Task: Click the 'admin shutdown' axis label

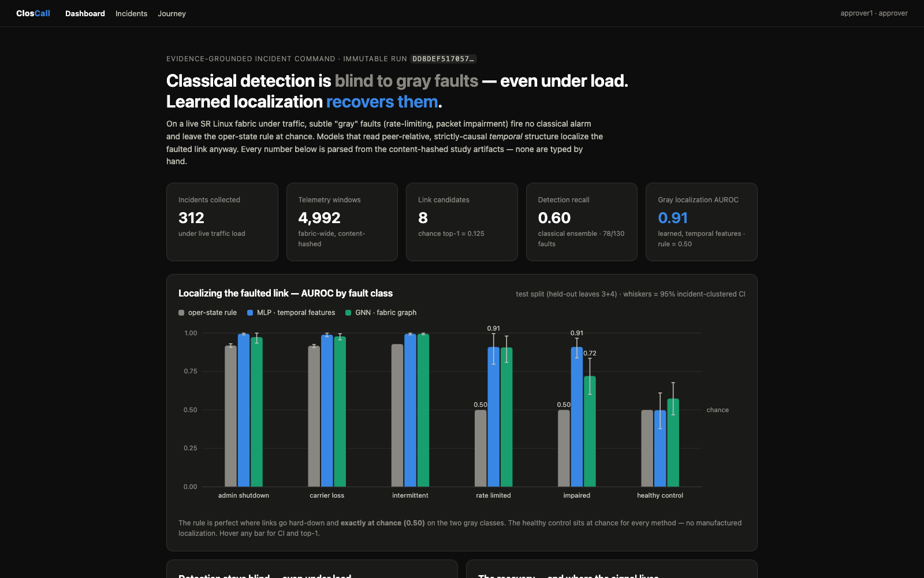Action: (244, 495)
